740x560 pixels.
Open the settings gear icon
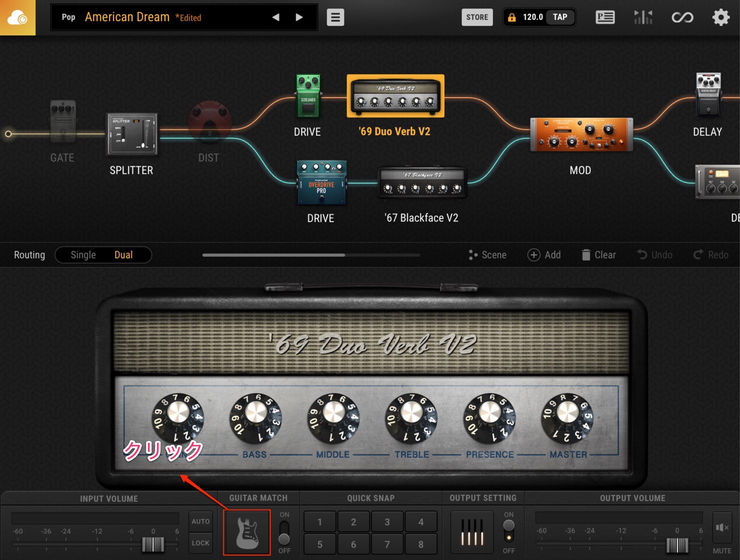click(x=720, y=17)
